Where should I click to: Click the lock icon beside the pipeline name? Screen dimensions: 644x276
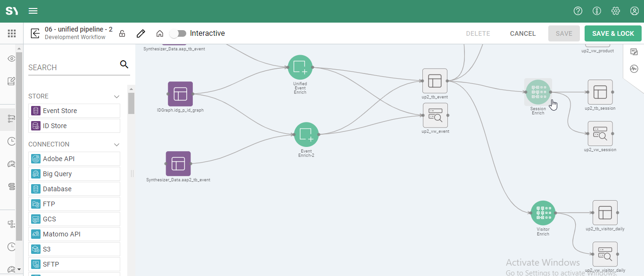[122, 33]
